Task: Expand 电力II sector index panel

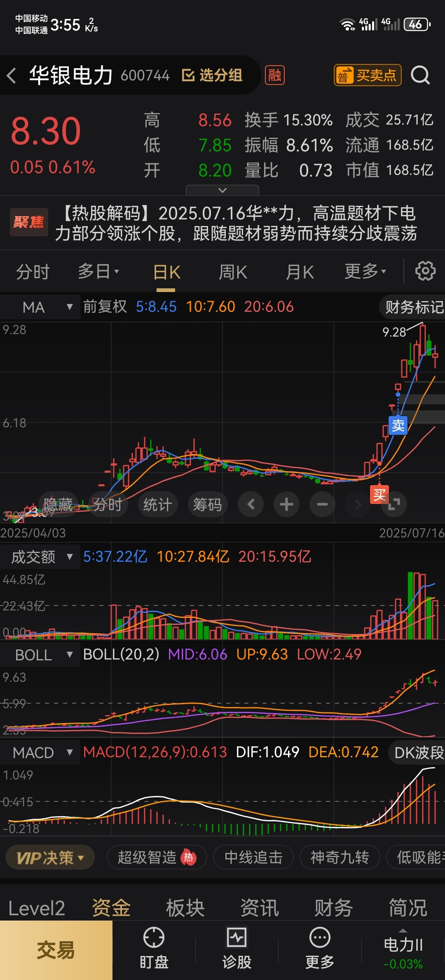Action: (403, 950)
